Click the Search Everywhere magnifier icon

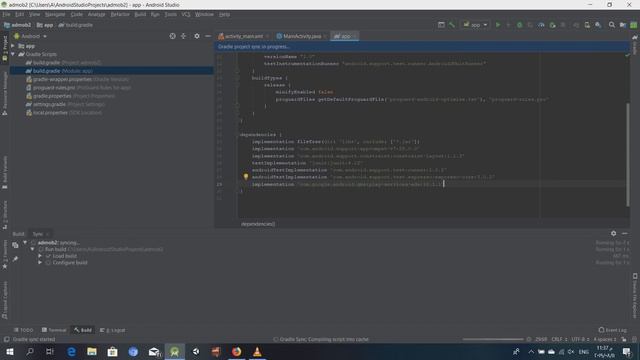(611, 25)
